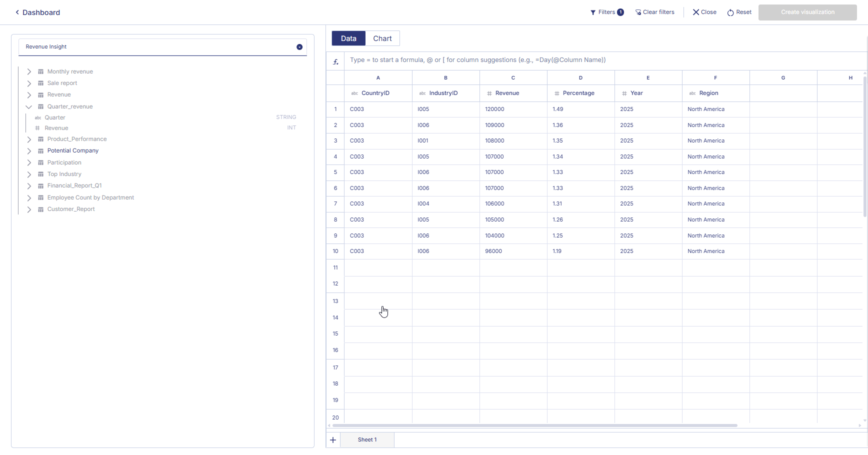Open the Revenue Insight dropdown
The height and width of the screenshot is (455, 868).
(x=299, y=47)
